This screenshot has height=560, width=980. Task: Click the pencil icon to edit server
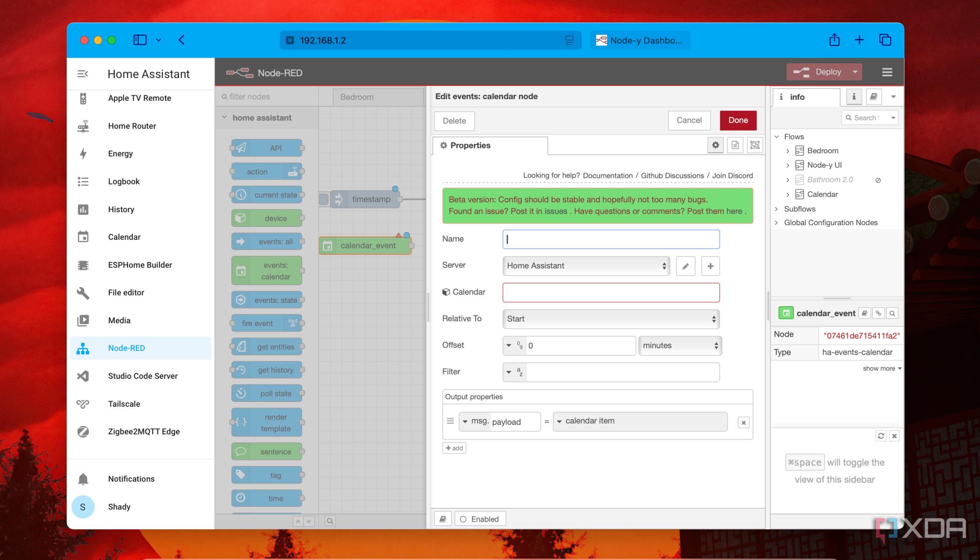click(685, 266)
